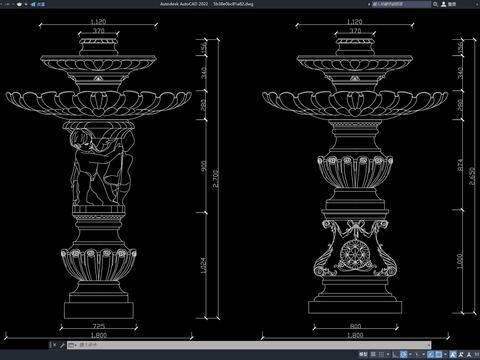Open polar tracking settings dropdown arrow
480x360 pixels.
coord(410,354)
